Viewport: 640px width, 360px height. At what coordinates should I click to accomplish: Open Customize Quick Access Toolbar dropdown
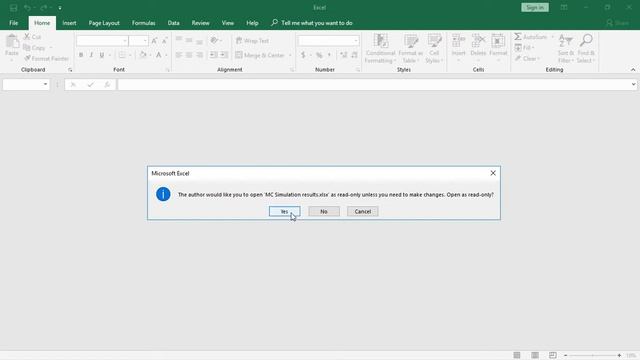click(60, 8)
